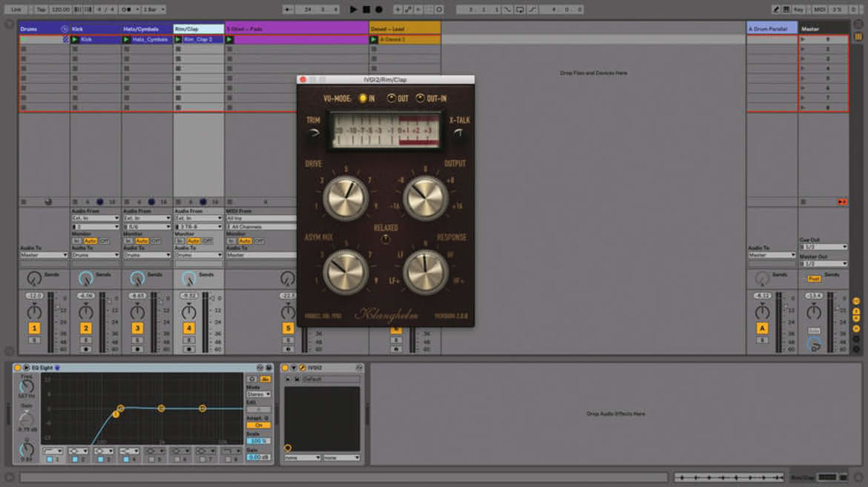Click the Link button
Viewport: 868px width, 487px height.
pyautogui.click(x=16, y=10)
